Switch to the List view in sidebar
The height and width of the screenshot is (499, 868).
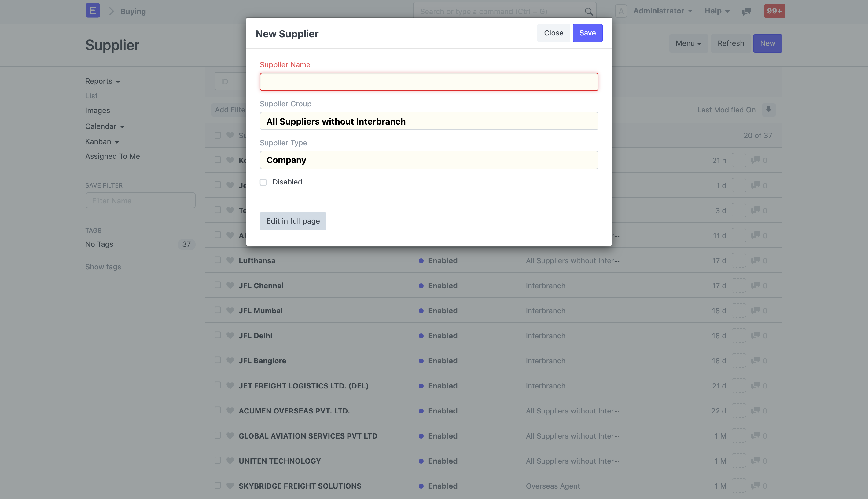(91, 96)
